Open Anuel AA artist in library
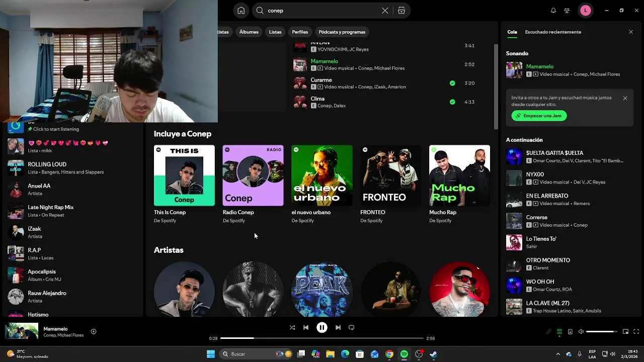The image size is (644, 362). click(x=73, y=190)
